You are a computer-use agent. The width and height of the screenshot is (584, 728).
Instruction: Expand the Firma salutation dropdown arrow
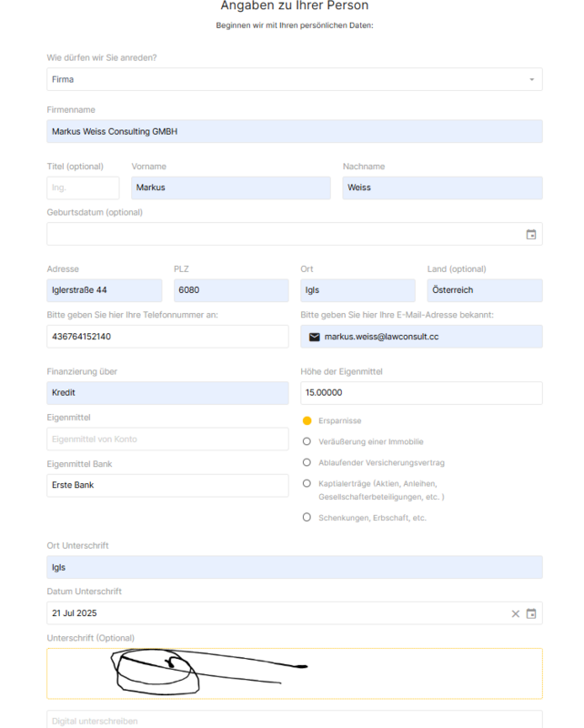(x=531, y=80)
